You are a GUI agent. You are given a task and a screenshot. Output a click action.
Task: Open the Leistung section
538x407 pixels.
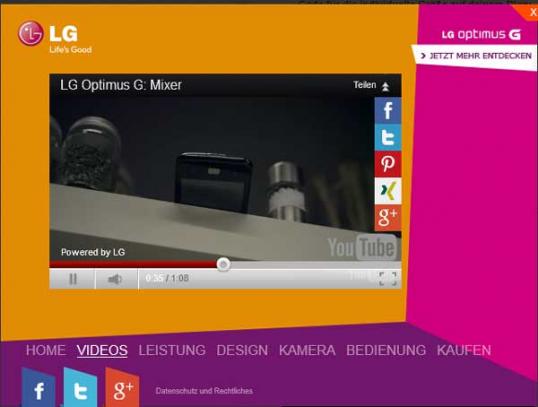172,350
